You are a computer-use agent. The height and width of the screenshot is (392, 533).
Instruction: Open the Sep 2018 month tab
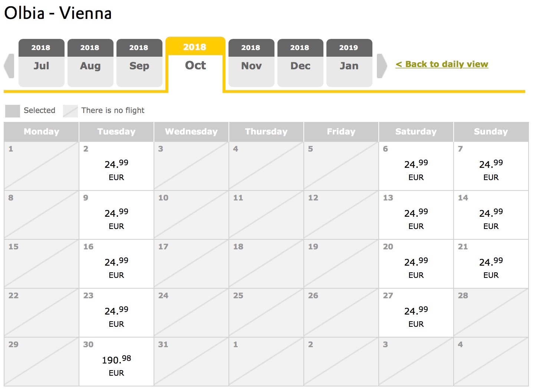[139, 63]
